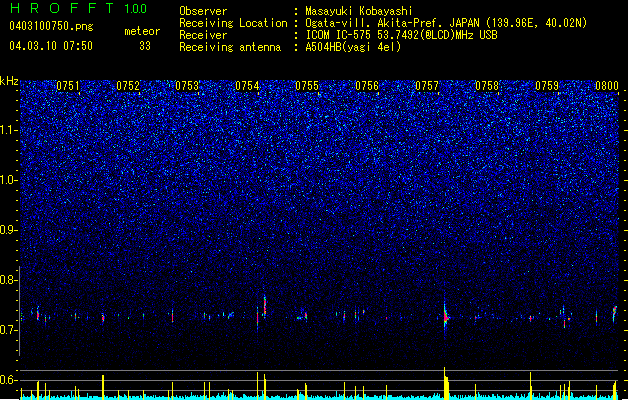The image size is (629, 400).
Task: Click the 0757 time marker
Action: 427,86
